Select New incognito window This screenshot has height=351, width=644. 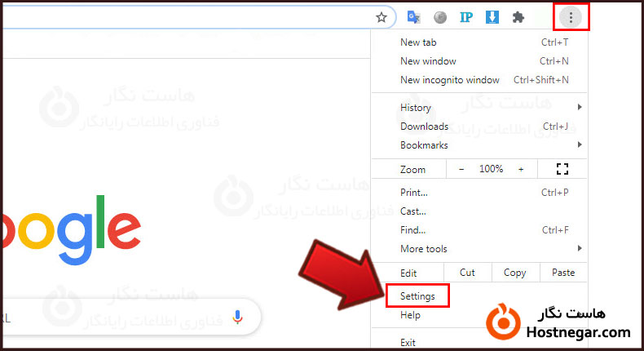click(450, 80)
